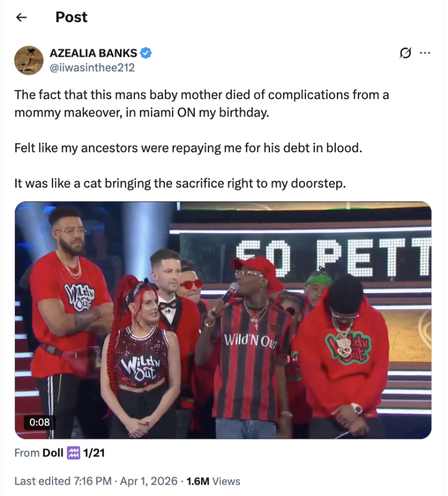This screenshot has width=448, height=496.
Task: Click the cat bringing sacrifice sentence
Action: click(x=180, y=183)
